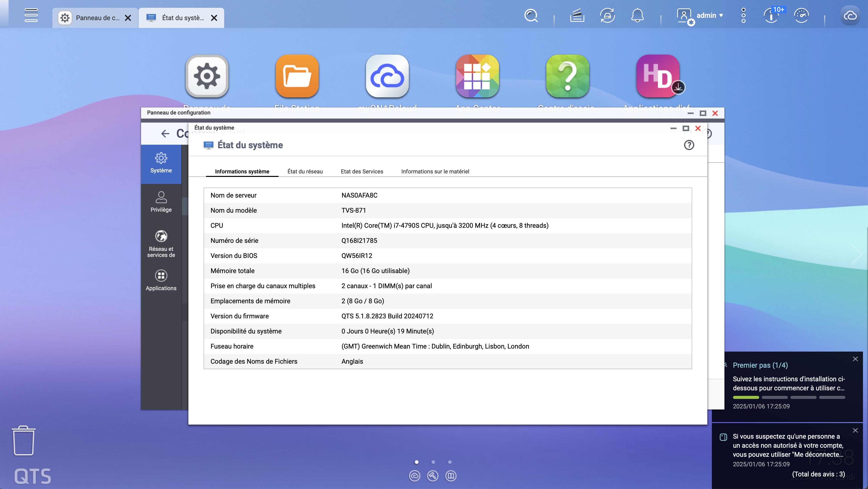Viewport: 868px width, 489px height.
Task: Click the Anglais filename encoding value
Action: [352, 362]
